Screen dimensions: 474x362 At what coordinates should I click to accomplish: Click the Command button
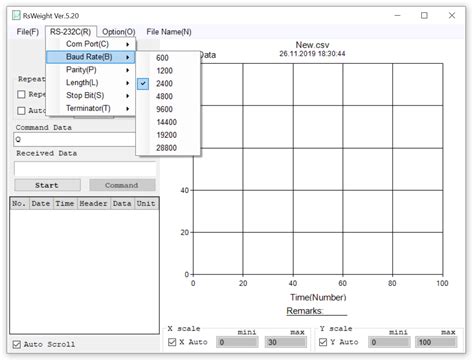[122, 185]
